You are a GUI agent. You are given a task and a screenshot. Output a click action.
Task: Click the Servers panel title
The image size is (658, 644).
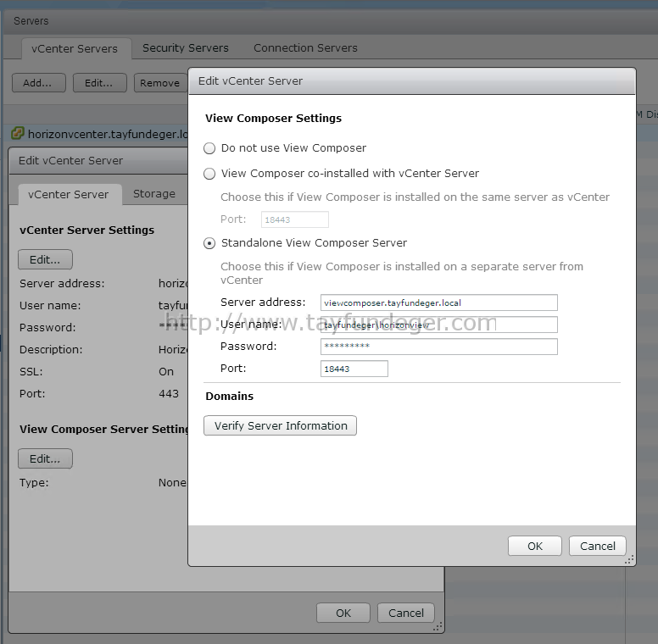(31, 21)
